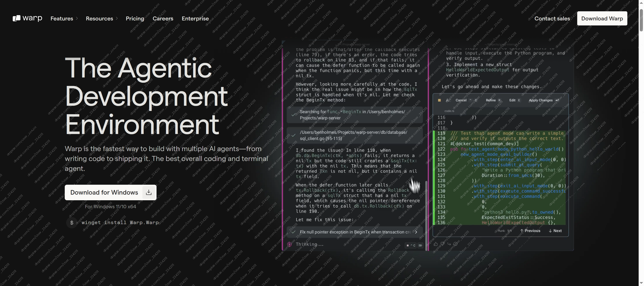The width and height of the screenshot is (644, 286).
Task: Click the download arrow icon beside Download for Windows
Action: click(x=149, y=192)
